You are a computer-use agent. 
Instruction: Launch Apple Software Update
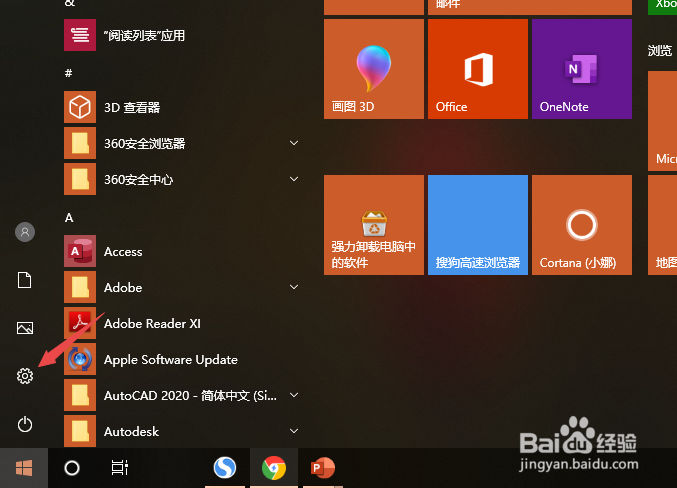[181, 359]
